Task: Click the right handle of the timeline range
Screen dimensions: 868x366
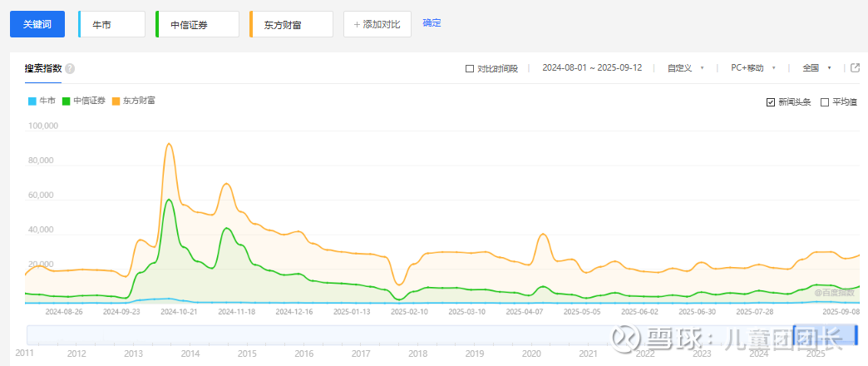Action: tap(857, 335)
